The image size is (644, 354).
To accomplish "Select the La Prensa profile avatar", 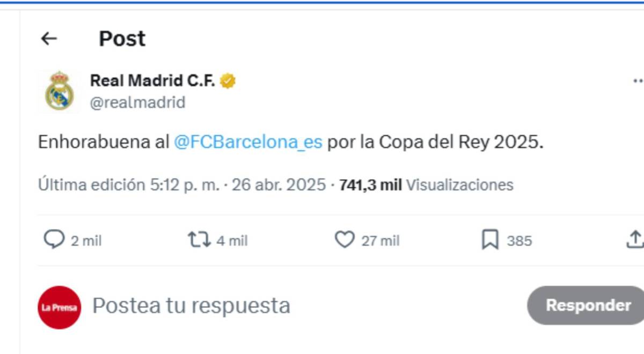I will (58, 305).
